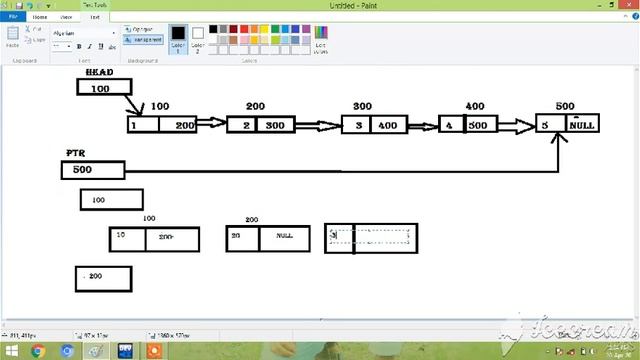Toggle Underline text formatting
640x360 pixels.
pyautogui.click(x=101, y=47)
